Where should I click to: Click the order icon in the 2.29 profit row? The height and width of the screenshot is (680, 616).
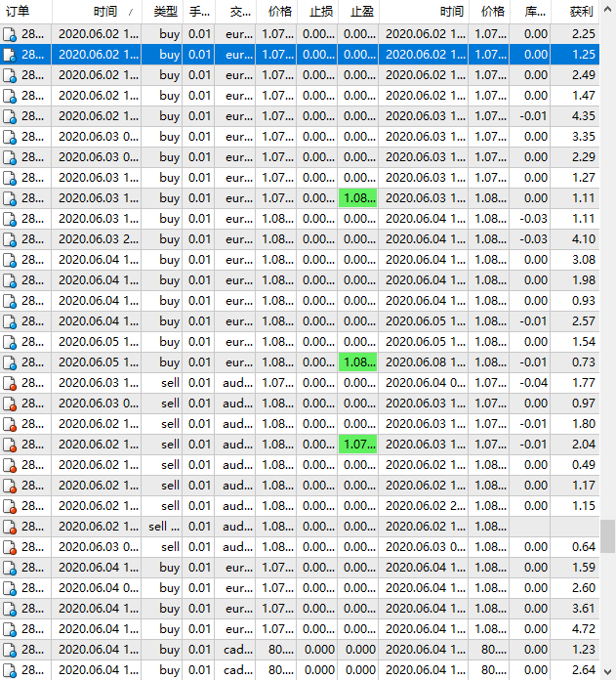tap(10, 157)
